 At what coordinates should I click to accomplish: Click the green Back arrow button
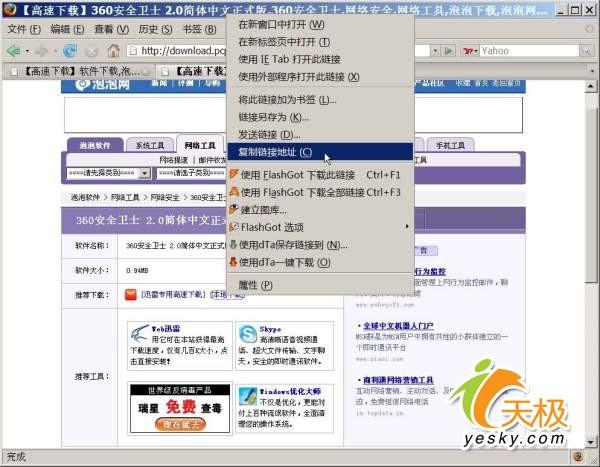[13, 51]
